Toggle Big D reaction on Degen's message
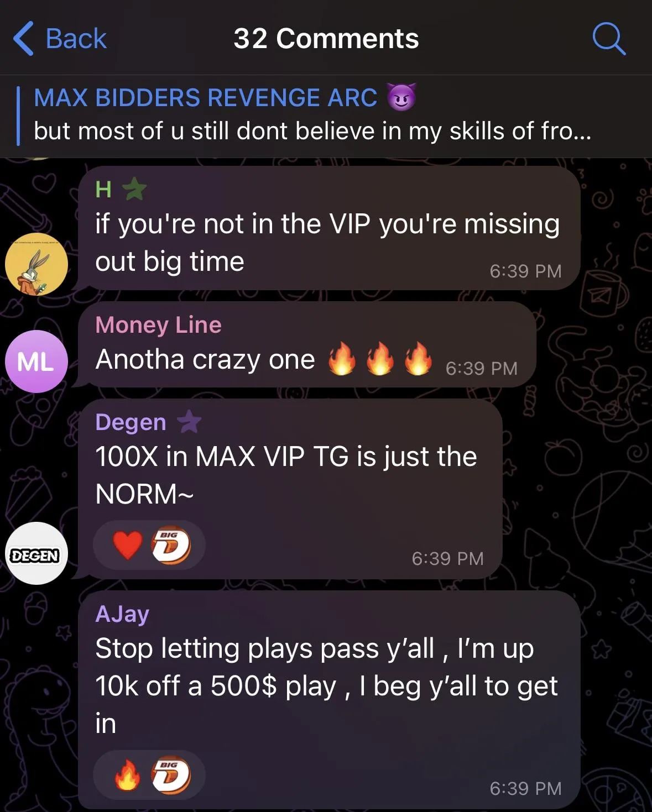 (171, 545)
